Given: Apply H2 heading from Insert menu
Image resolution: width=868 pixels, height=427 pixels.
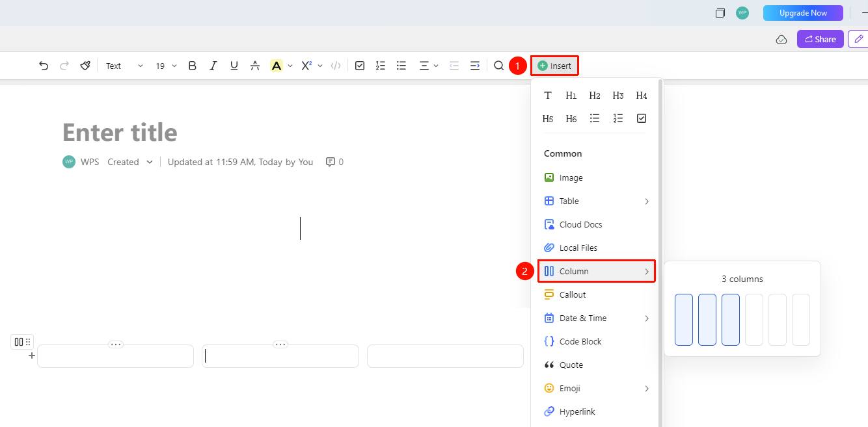Looking at the screenshot, I should click(595, 96).
